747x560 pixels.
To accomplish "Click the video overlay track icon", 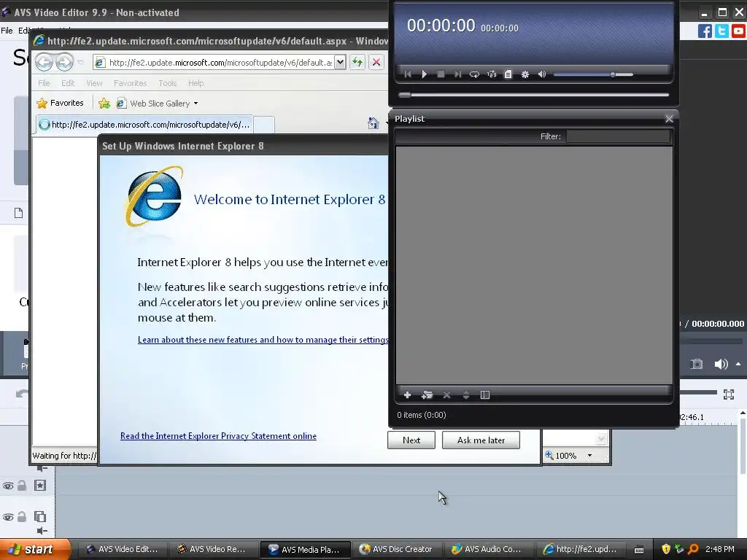I will click(x=40, y=517).
